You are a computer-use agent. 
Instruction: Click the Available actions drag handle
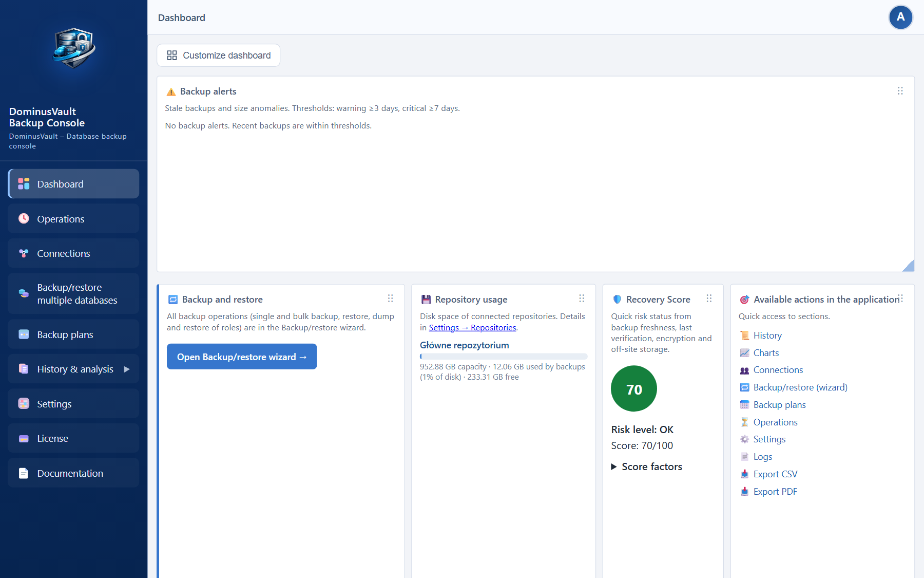click(901, 299)
